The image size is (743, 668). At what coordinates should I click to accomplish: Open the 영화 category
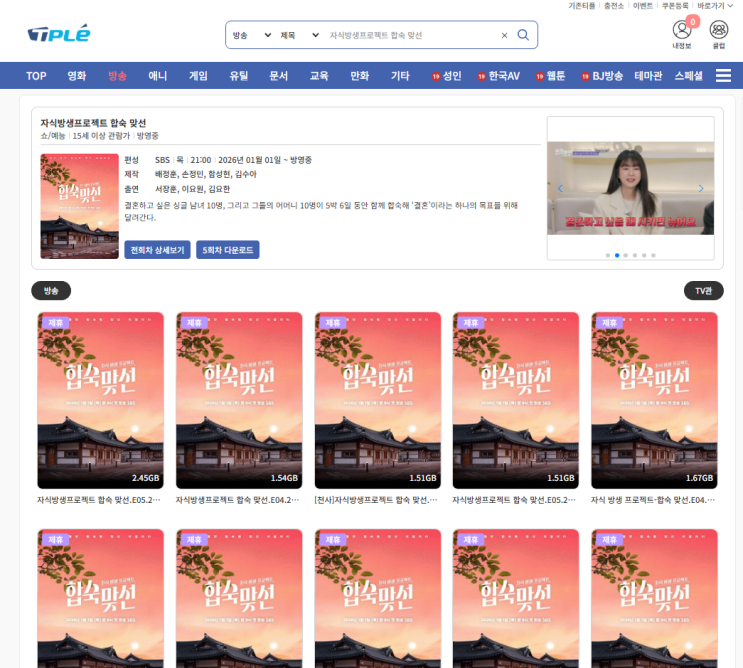pos(77,76)
